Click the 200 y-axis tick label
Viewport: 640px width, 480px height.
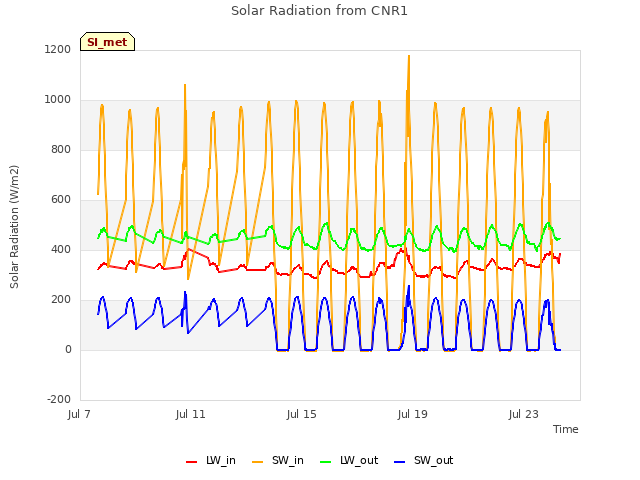(x=61, y=300)
